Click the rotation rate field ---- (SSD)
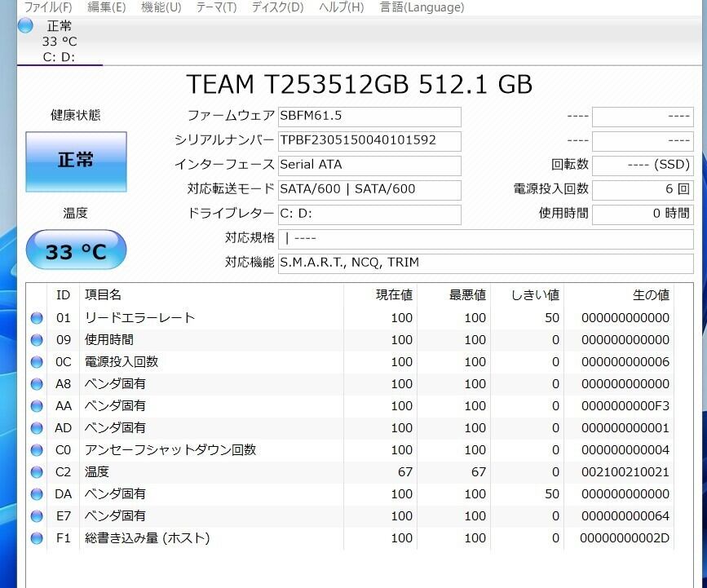This screenshot has height=588, width=707. click(x=643, y=165)
